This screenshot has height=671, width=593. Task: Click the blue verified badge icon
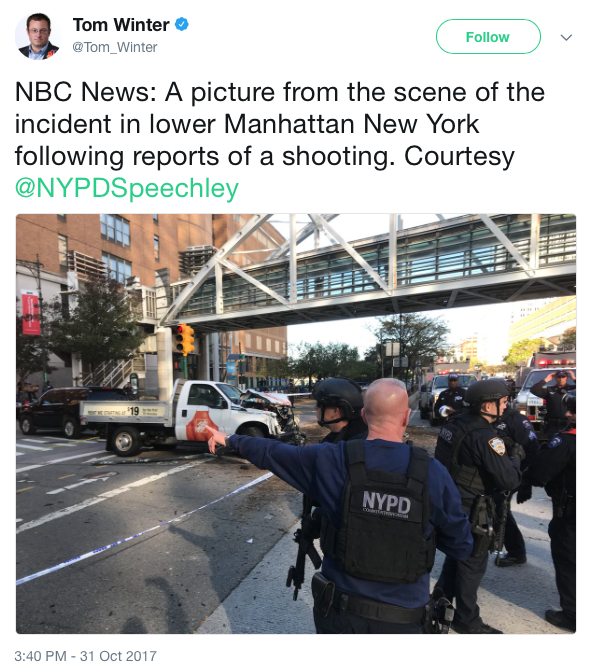182,24
